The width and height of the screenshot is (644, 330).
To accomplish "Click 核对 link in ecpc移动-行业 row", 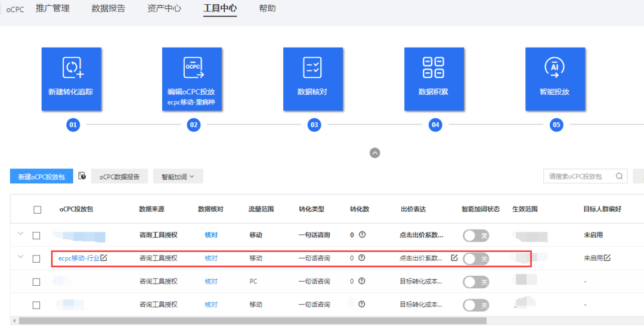I will [x=211, y=258].
